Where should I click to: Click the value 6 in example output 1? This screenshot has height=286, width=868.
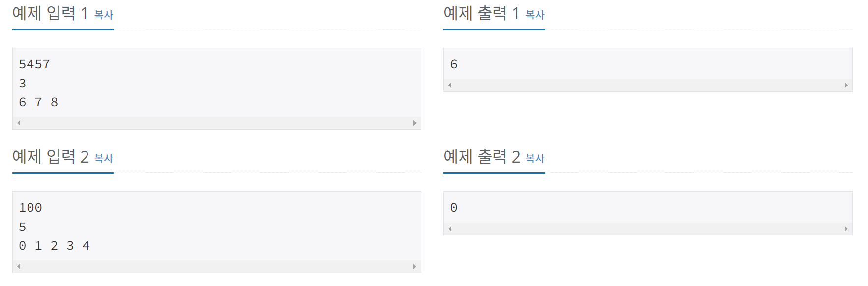point(454,64)
